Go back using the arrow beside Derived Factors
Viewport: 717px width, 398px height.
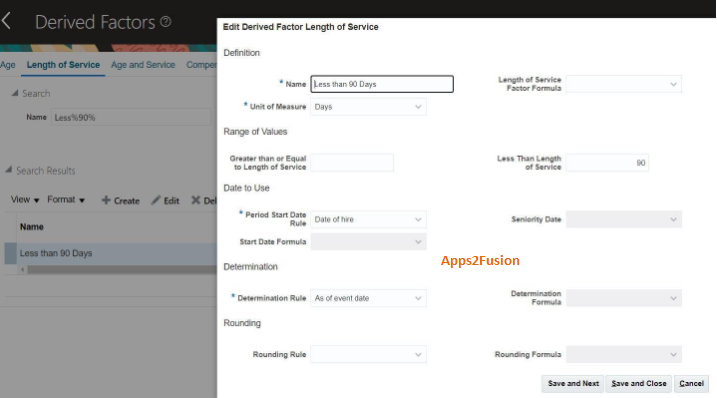coord(6,21)
